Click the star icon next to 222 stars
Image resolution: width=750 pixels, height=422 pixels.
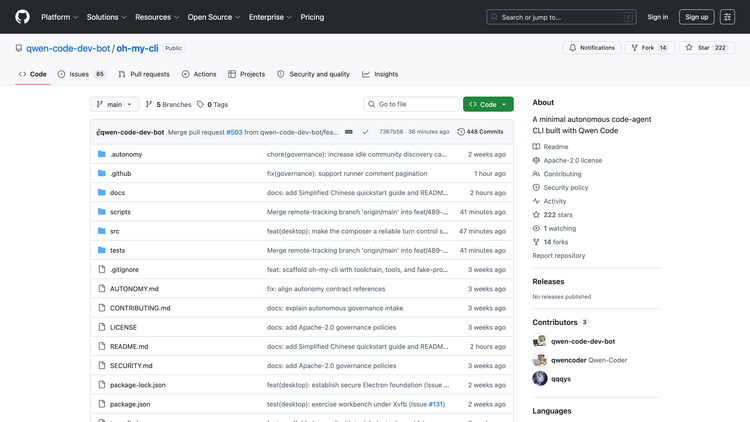536,215
